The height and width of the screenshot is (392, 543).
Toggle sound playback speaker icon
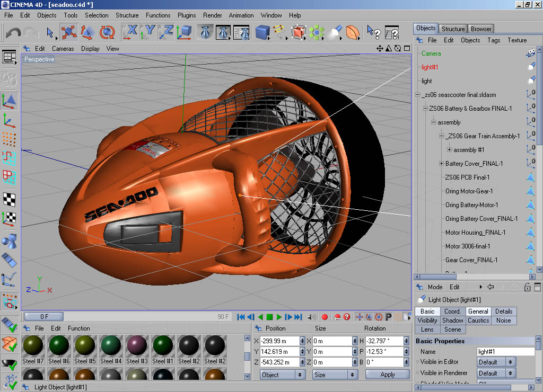pos(312,317)
